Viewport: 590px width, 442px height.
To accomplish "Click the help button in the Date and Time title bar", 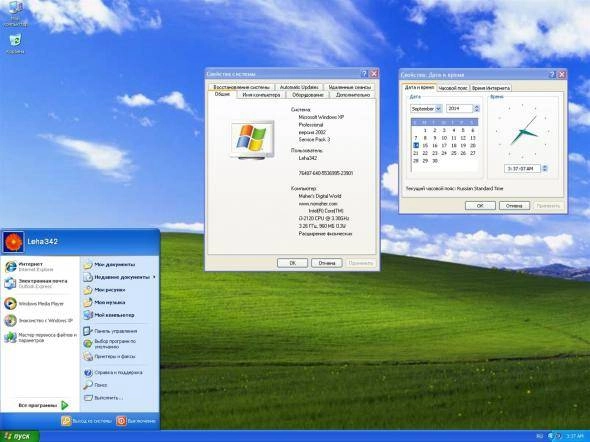I will [552, 74].
